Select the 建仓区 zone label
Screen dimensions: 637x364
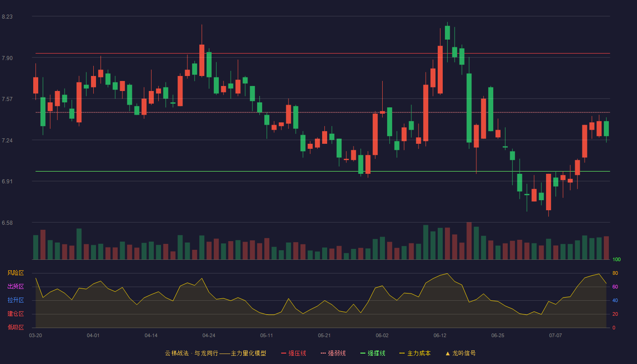(15, 314)
